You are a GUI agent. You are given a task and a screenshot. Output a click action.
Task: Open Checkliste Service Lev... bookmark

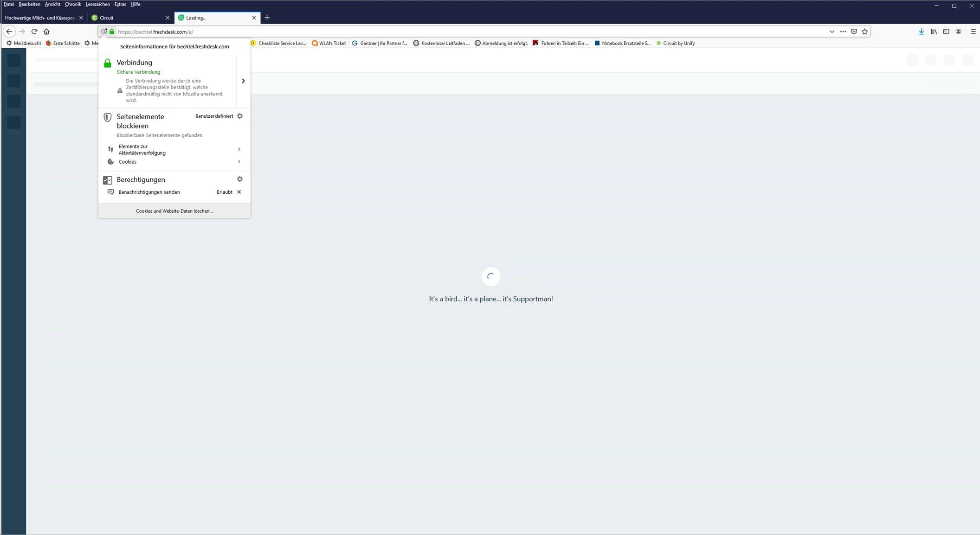[278, 43]
